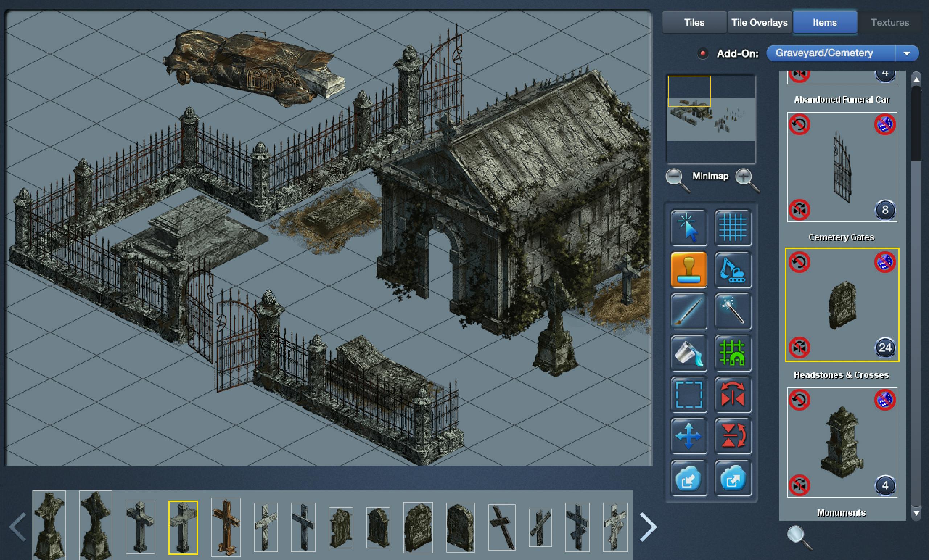
Task: Toggle flip lock on Monuments item
Action: tap(799, 485)
